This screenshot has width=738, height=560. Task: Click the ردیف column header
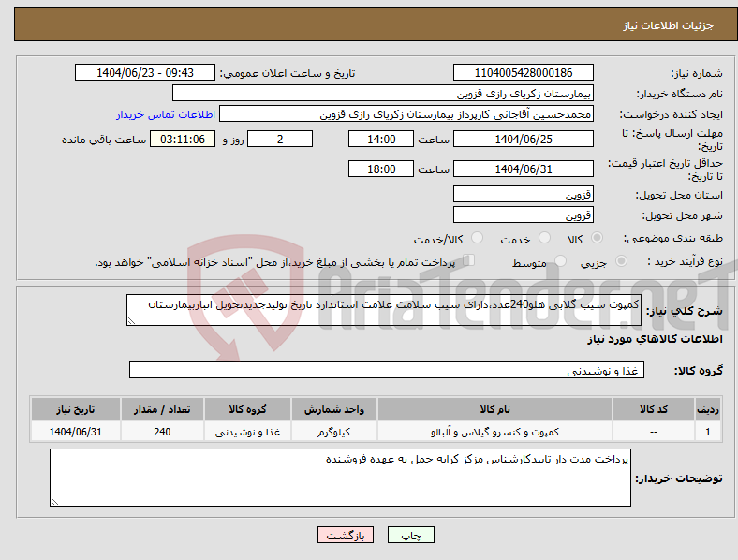(x=708, y=409)
